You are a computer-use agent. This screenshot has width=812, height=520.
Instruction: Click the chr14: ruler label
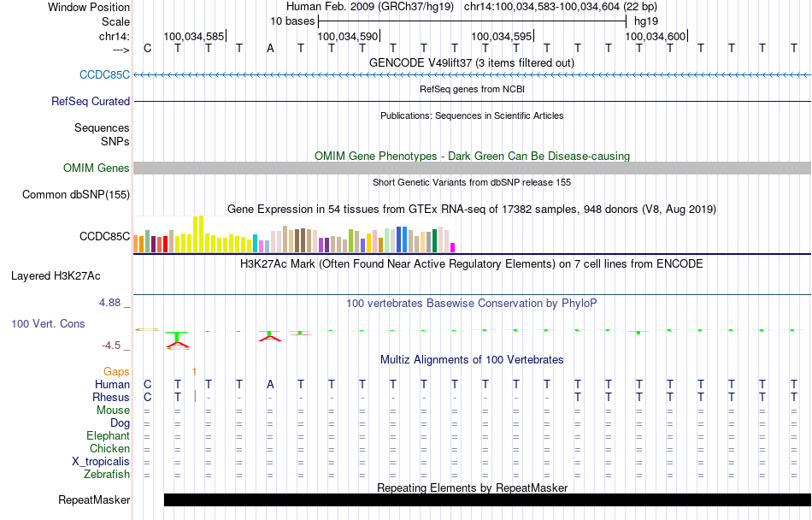coord(115,36)
